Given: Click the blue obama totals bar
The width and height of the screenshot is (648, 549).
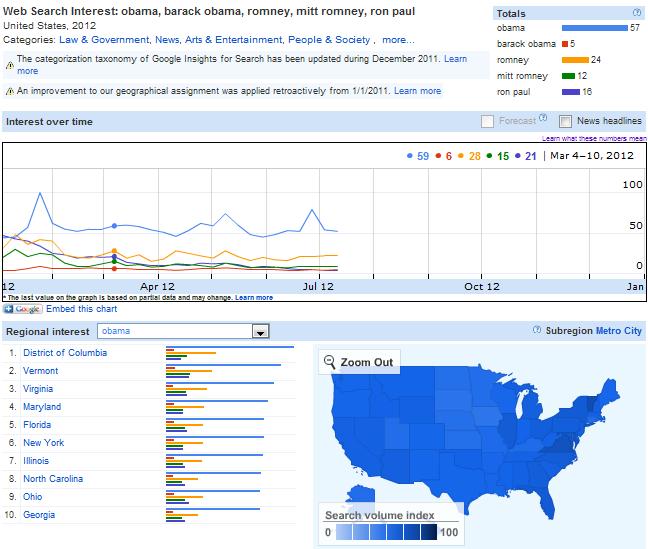Looking at the screenshot, I should [x=595, y=28].
